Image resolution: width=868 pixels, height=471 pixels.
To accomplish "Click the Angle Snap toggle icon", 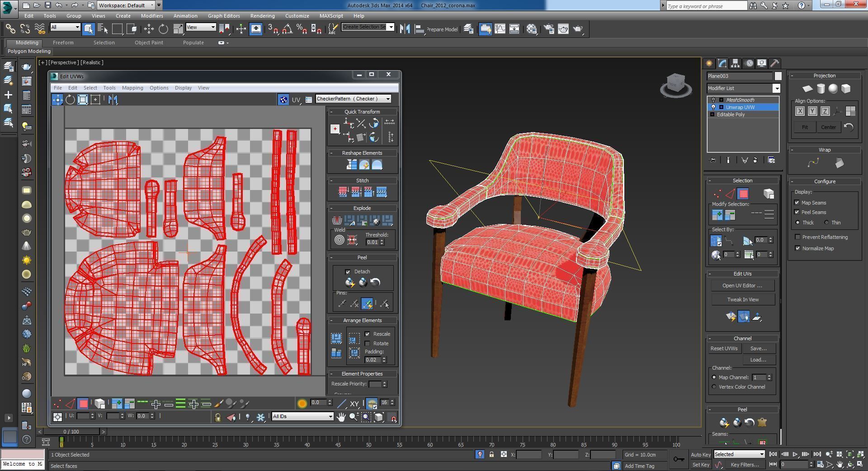I will tap(287, 29).
